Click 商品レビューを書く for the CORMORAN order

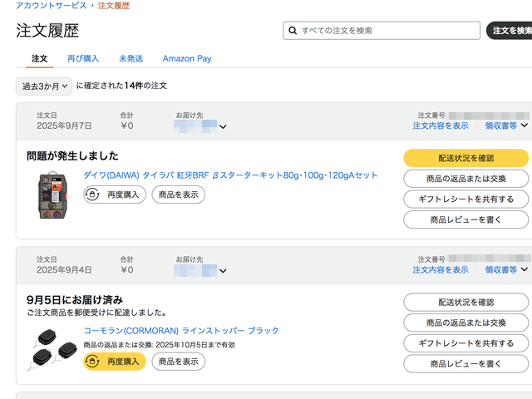point(465,364)
